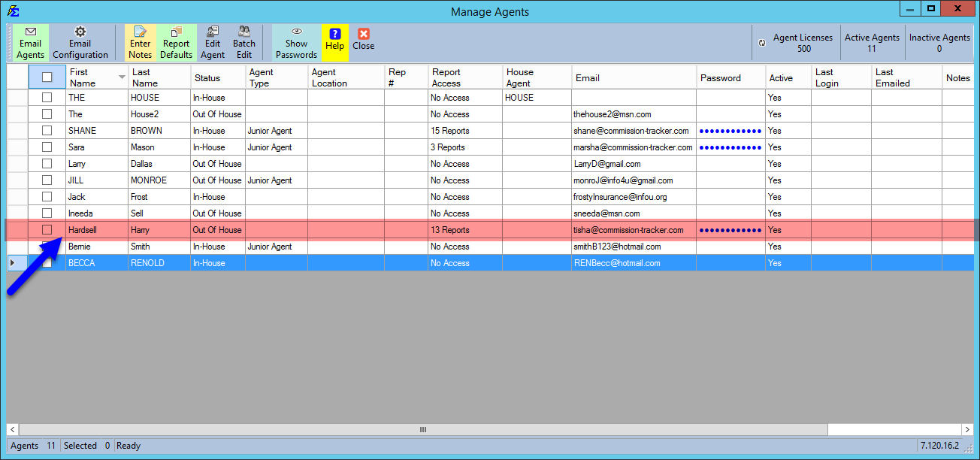The image size is (980, 460).
Task: Toggle the select-all checkbox in the header
Action: 47,77
